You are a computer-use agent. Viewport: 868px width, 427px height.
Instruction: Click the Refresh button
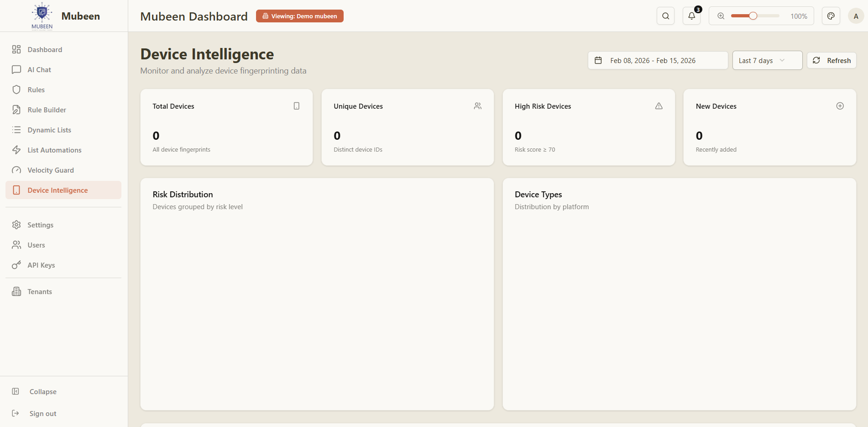[x=831, y=60]
